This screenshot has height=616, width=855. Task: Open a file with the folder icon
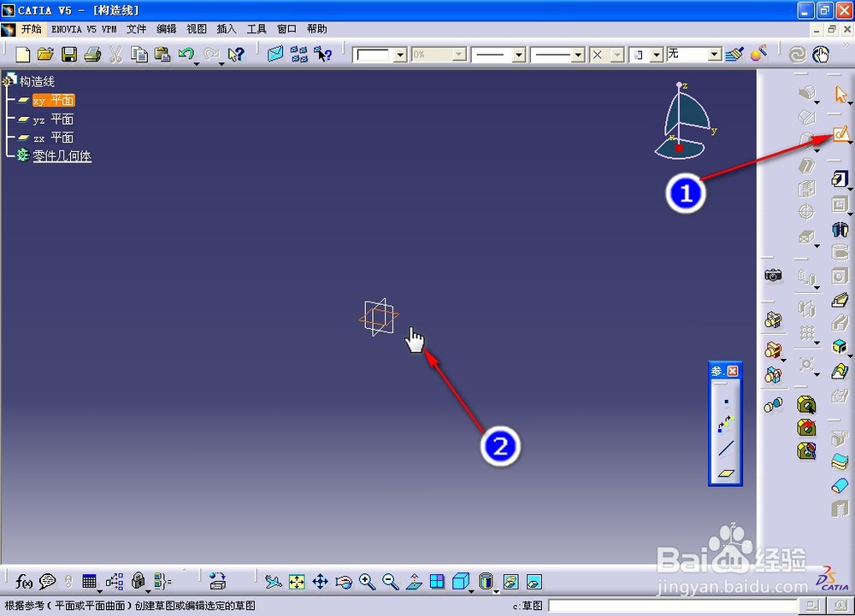46,54
